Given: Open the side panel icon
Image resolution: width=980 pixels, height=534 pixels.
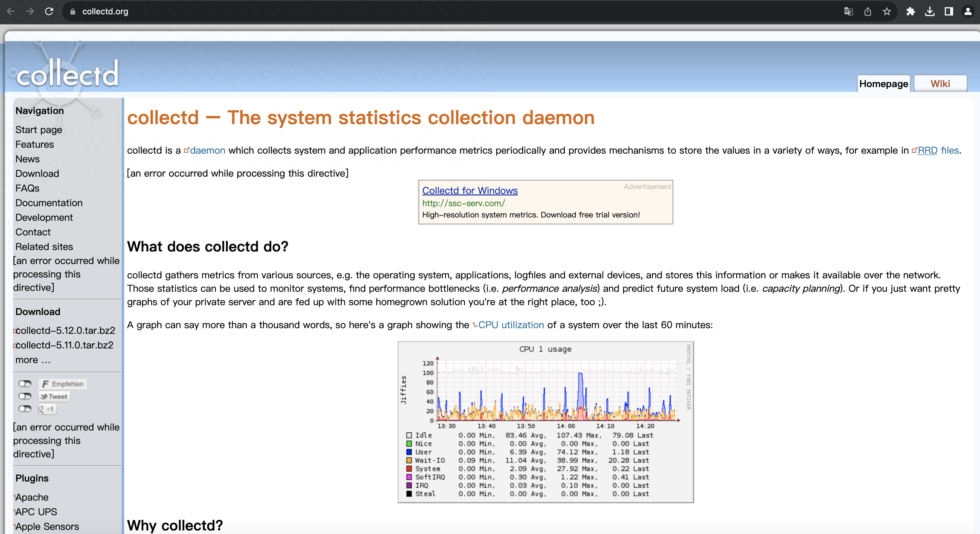Looking at the screenshot, I should [948, 11].
